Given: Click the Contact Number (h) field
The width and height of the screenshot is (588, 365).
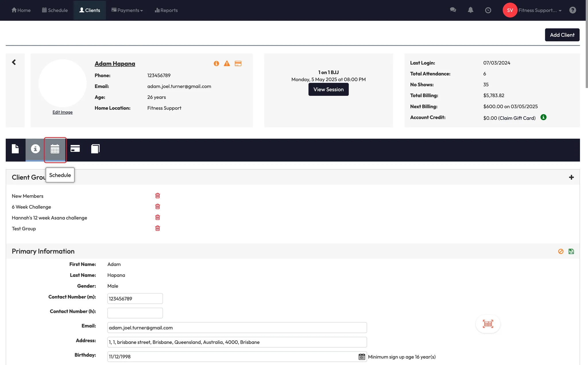Looking at the screenshot, I should tap(135, 313).
